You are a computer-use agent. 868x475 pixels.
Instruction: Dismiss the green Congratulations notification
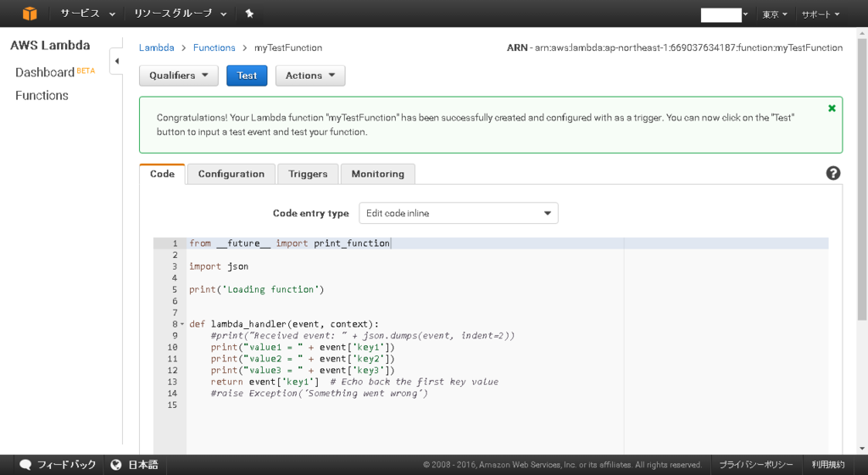832,109
